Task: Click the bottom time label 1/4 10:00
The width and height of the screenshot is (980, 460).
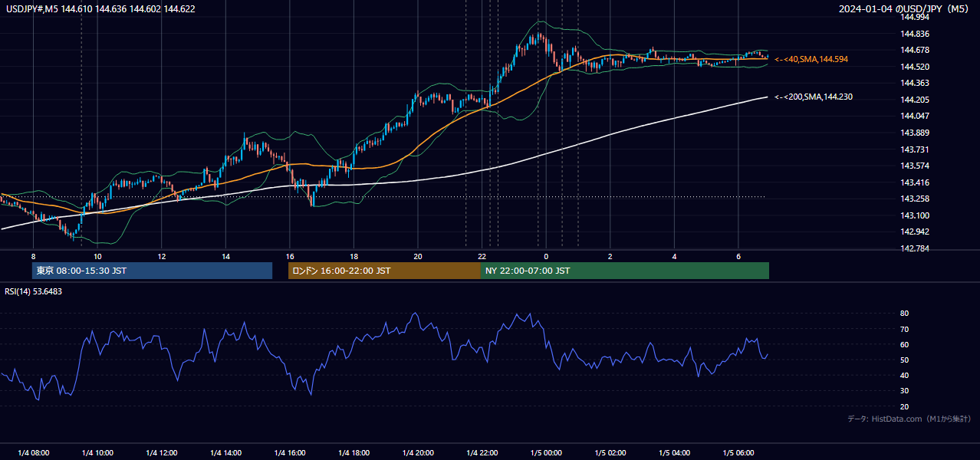Action: pos(97,452)
